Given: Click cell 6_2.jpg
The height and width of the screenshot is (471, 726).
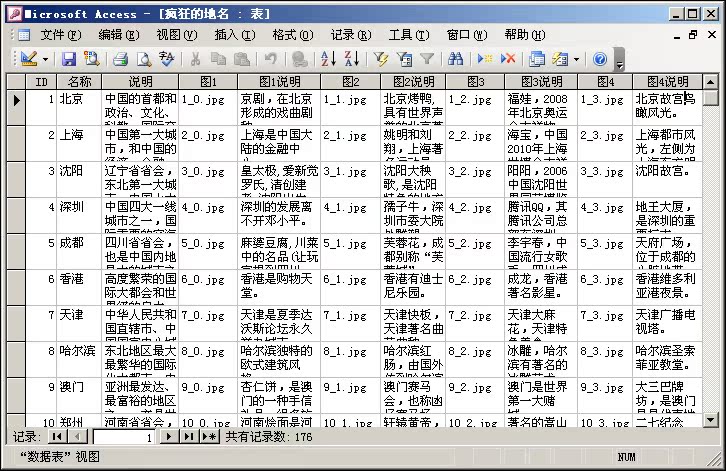Looking at the screenshot, I should (x=475, y=288).
